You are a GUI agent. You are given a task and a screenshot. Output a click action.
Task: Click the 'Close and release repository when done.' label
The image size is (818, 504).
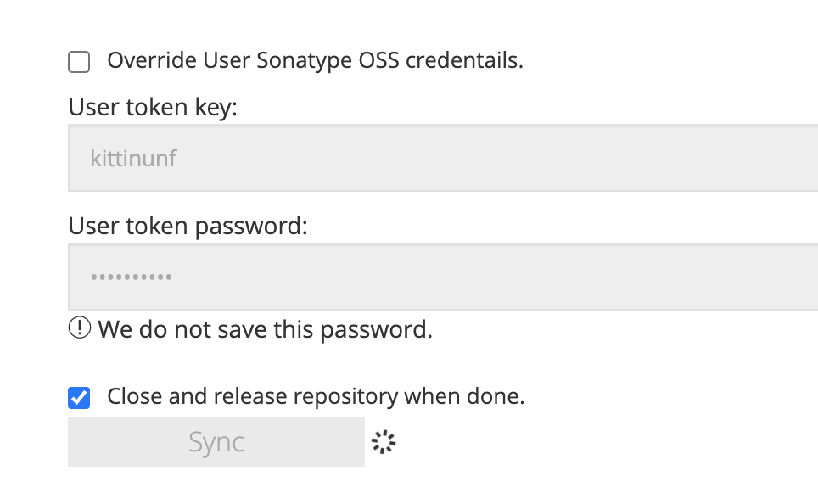click(x=316, y=396)
